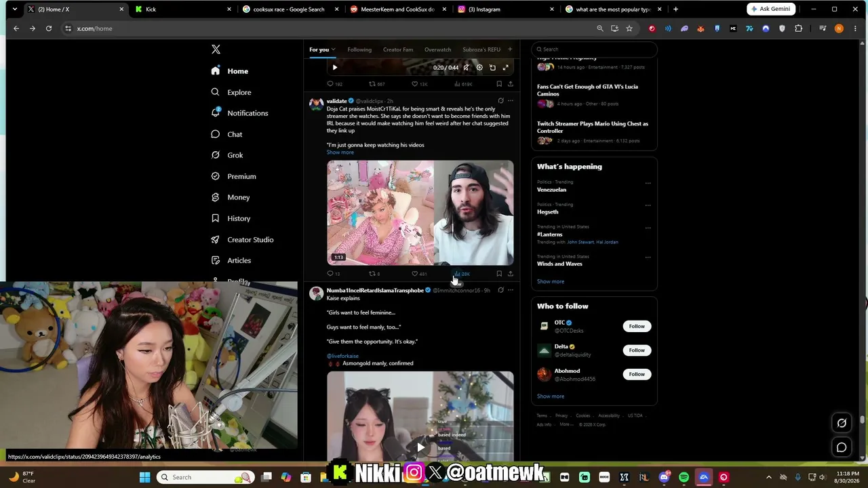The height and width of the screenshot is (488, 868).
Task: Follow the Delta account
Action: pyautogui.click(x=637, y=350)
